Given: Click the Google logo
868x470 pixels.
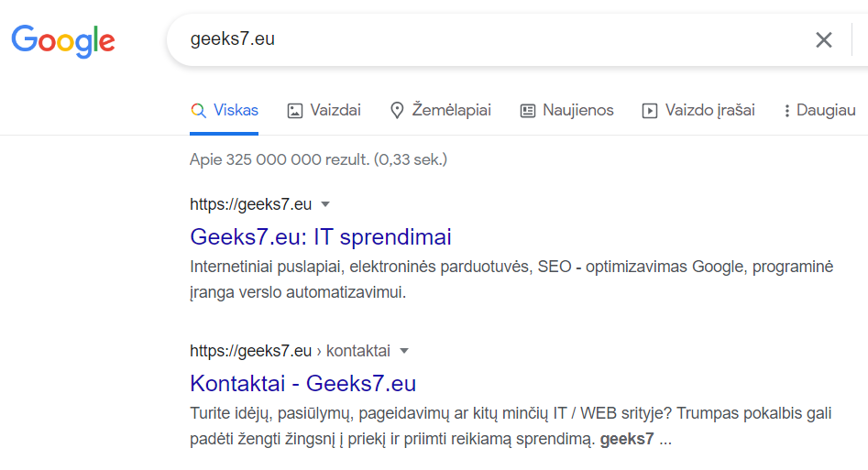Looking at the screenshot, I should tap(63, 41).
